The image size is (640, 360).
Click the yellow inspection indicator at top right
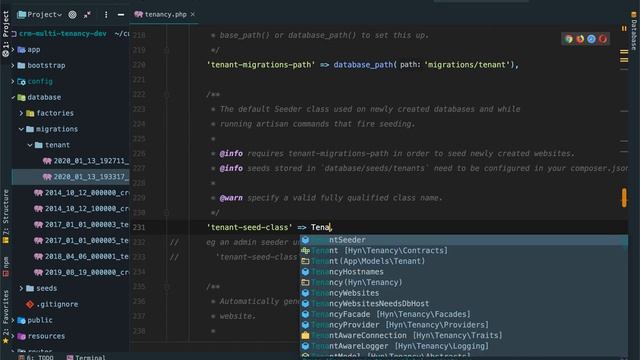tap(624, 29)
